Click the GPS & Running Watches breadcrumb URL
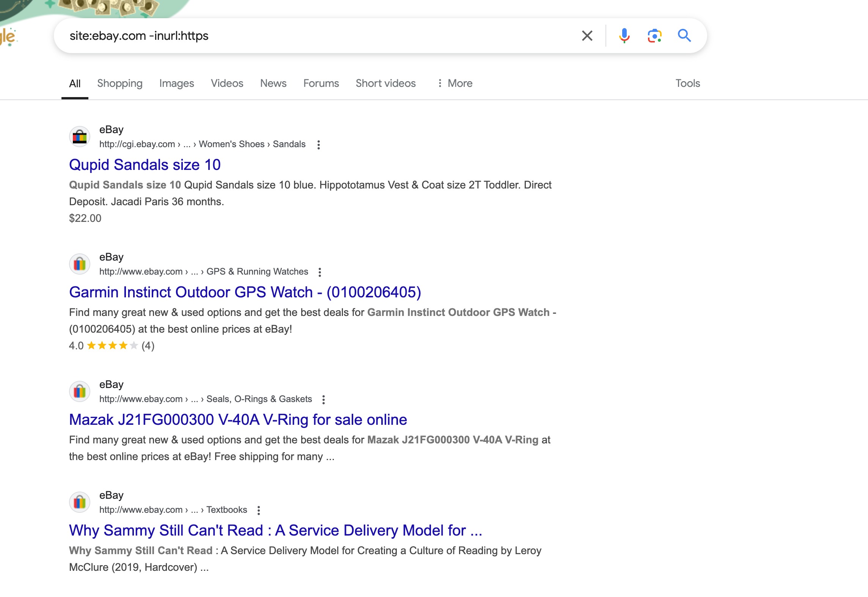 point(204,272)
